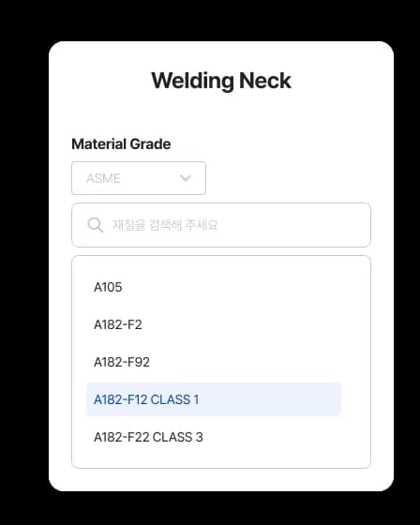Click the chevron arrow in the ASME box

tap(186, 178)
